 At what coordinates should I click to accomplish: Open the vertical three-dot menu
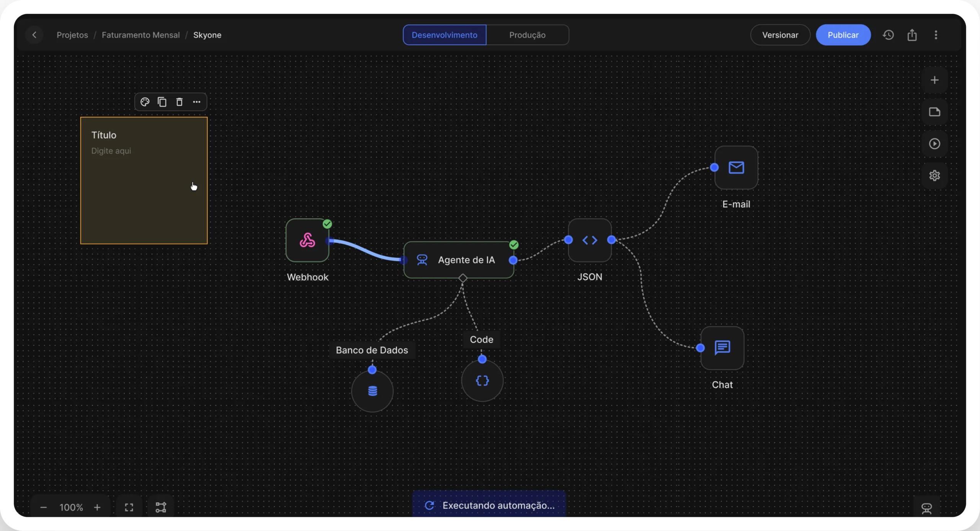[936, 35]
